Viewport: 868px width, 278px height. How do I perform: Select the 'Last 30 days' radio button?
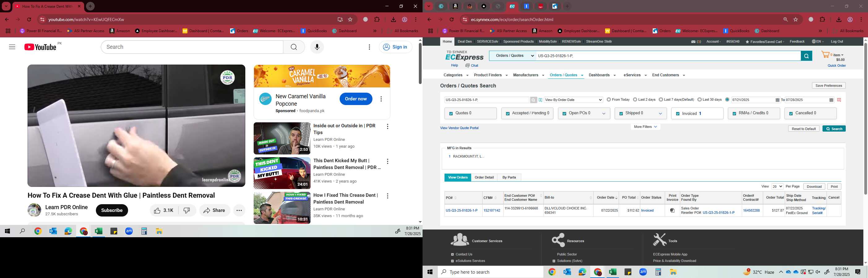click(x=699, y=100)
